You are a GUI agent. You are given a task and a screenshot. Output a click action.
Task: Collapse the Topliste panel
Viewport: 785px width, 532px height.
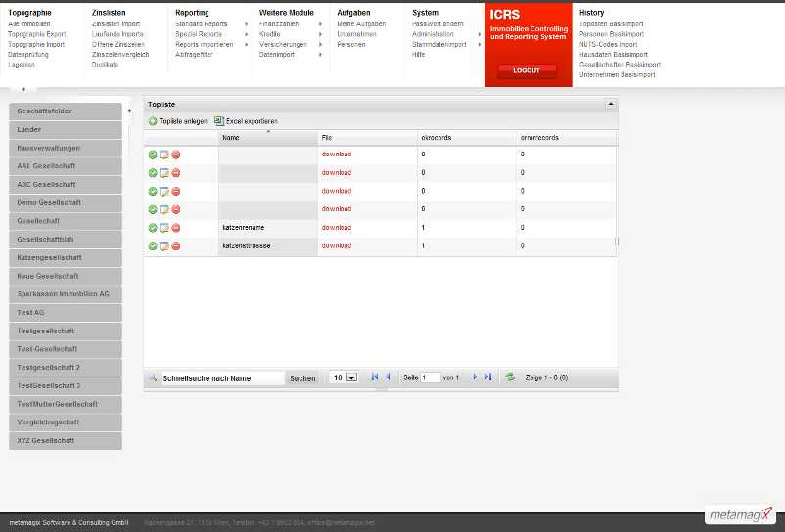tap(610, 104)
